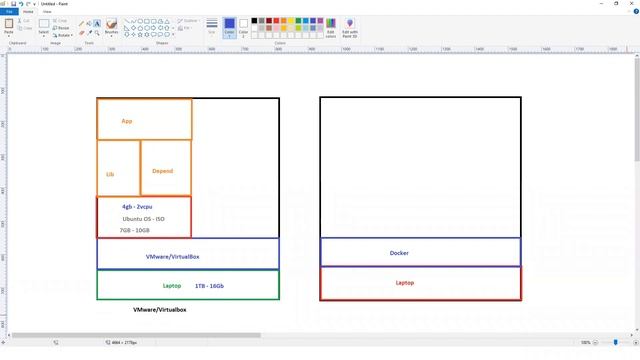Click the Select rectangle icon
Viewport: 640px width, 360px height.
(x=44, y=23)
